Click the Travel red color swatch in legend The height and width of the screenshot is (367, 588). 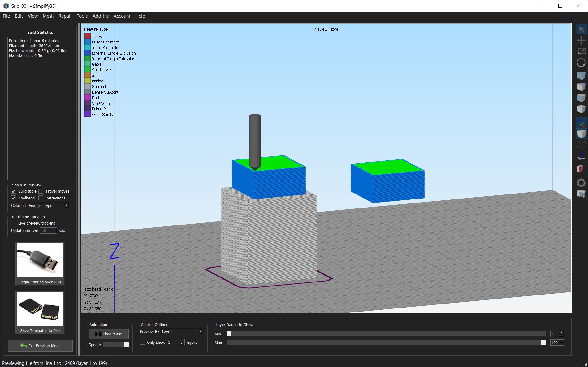88,36
